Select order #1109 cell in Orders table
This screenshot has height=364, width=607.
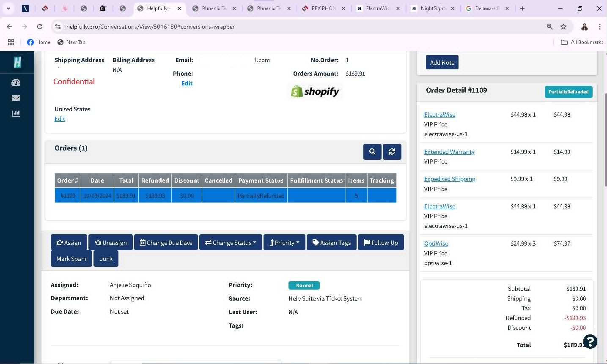tap(68, 196)
